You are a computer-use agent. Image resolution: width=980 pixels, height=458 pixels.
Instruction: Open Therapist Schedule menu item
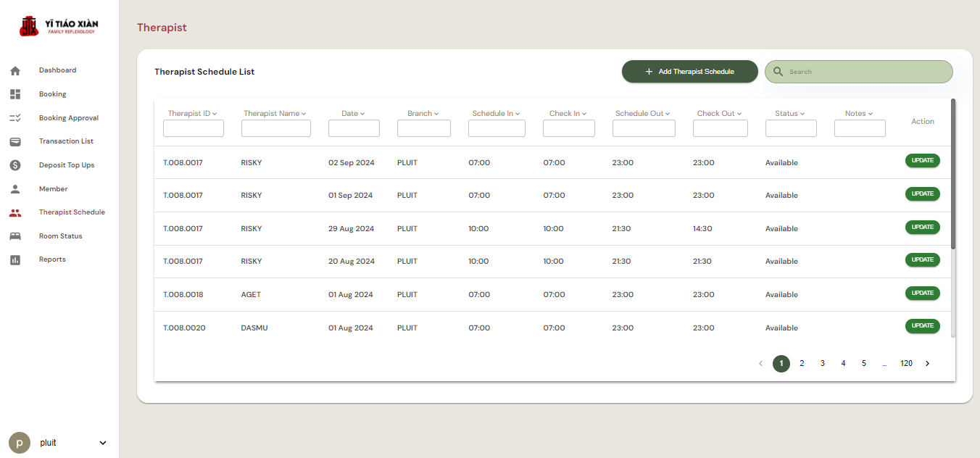point(72,212)
